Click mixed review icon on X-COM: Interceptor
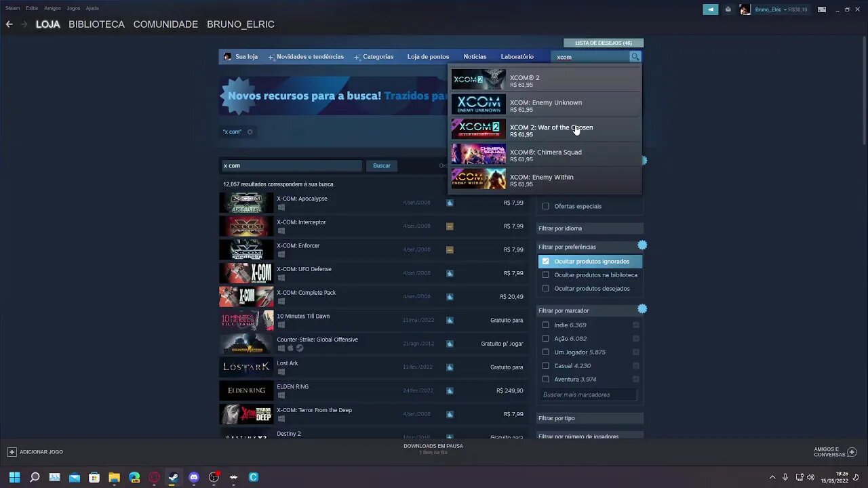The width and height of the screenshot is (868, 488). [x=450, y=226]
